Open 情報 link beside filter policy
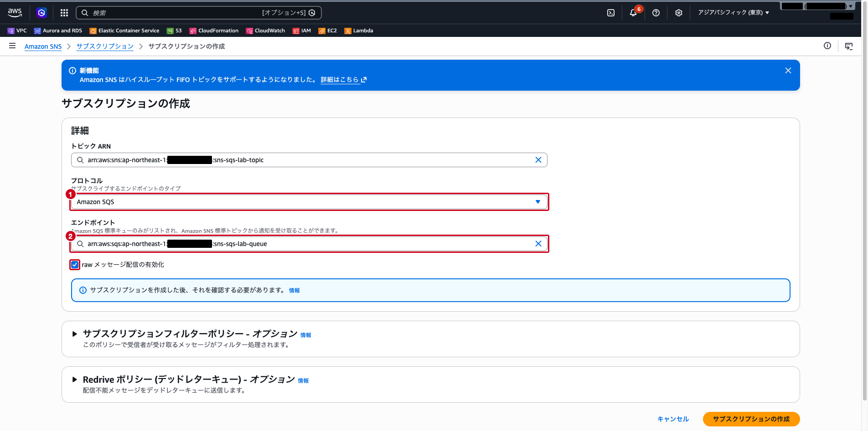Screen dimensions: 868x431 tap(306, 335)
